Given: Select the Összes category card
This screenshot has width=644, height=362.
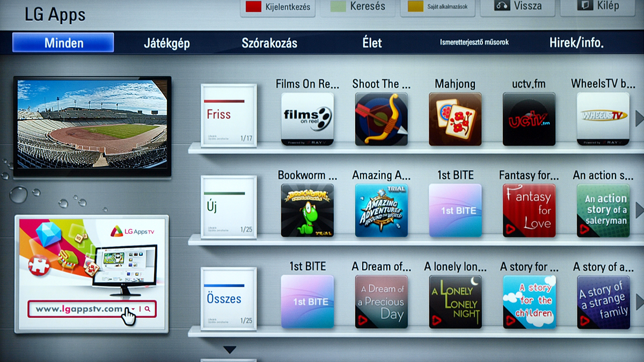Looking at the screenshot, I should click(229, 299).
